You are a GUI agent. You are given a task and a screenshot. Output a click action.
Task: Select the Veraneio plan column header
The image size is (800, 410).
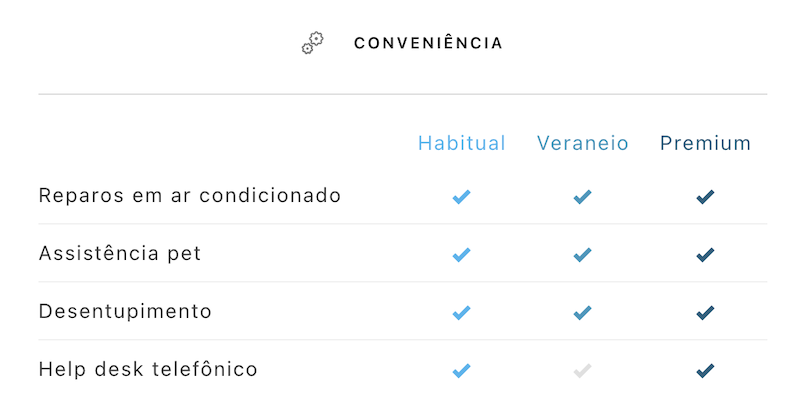[583, 143]
